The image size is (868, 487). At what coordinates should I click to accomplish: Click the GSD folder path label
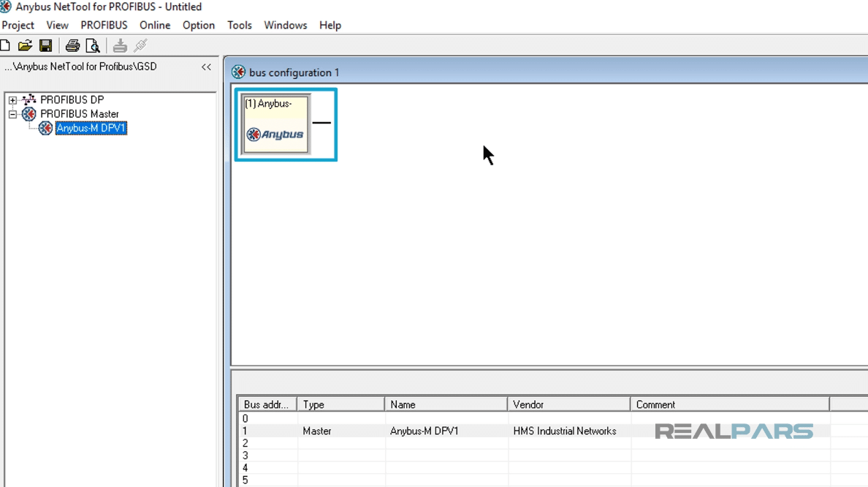coord(81,67)
